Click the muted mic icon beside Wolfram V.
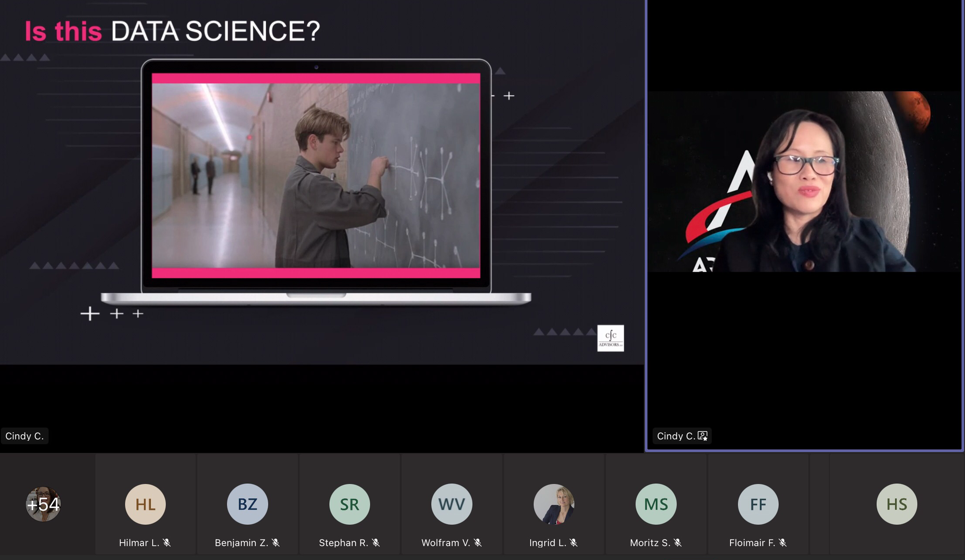Viewport: 965px width, 560px height. point(478,543)
